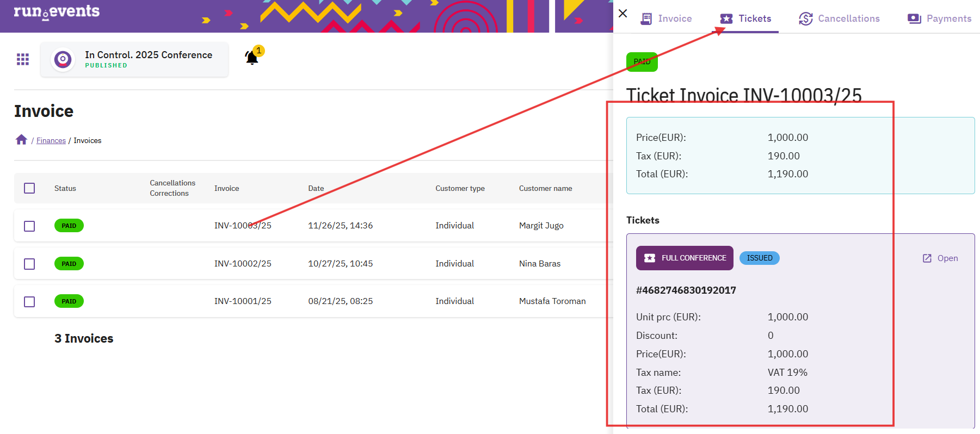Tick the INV-10001/25 row checkbox
The height and width of the screenshot is (434, 980).
[x=29, y=301]
